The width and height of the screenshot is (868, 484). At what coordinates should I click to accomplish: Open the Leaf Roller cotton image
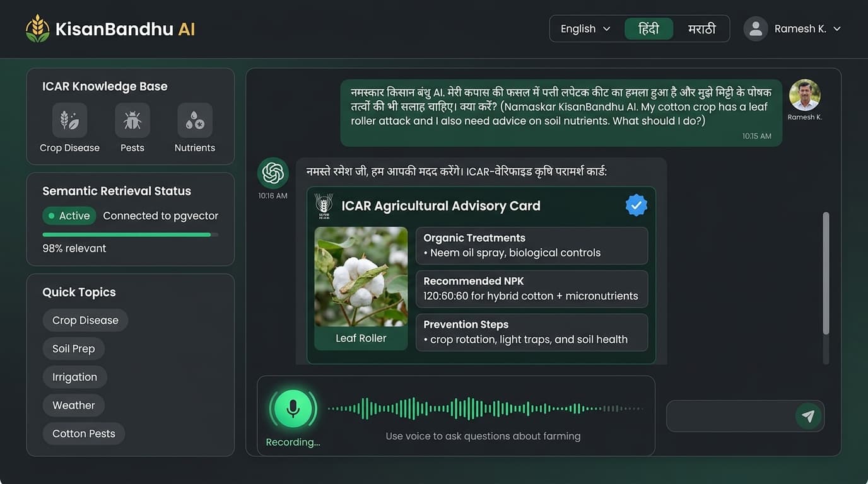(x=361, y=277)
